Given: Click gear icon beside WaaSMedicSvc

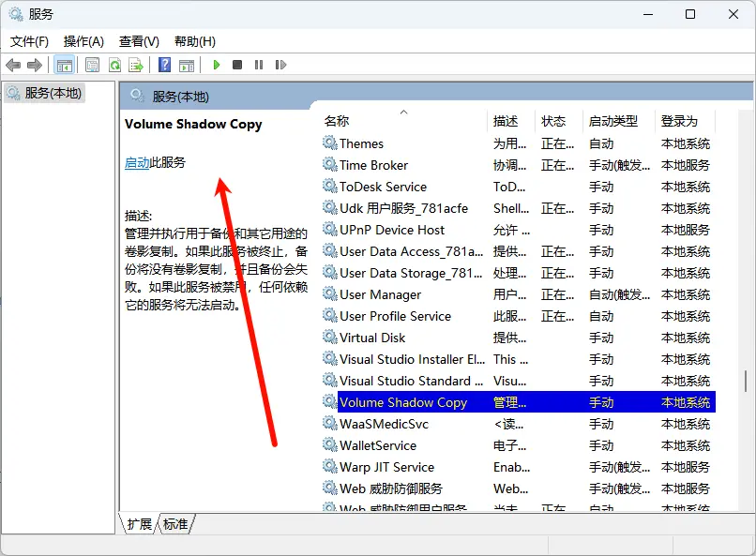Looking at the screenshot, I should coord(330,423).
